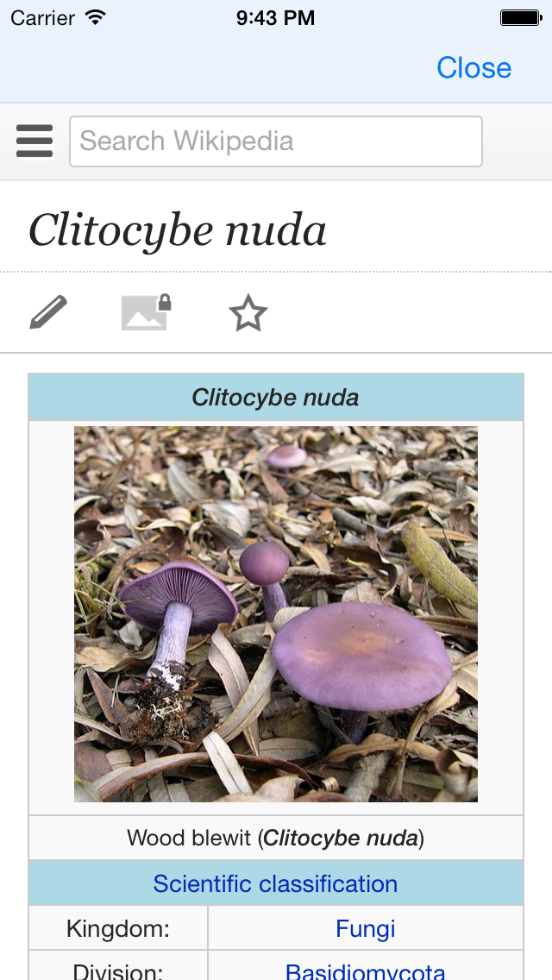
Task: Tap the infobox Clitocybe nuda header
Action: pos(276,397)
